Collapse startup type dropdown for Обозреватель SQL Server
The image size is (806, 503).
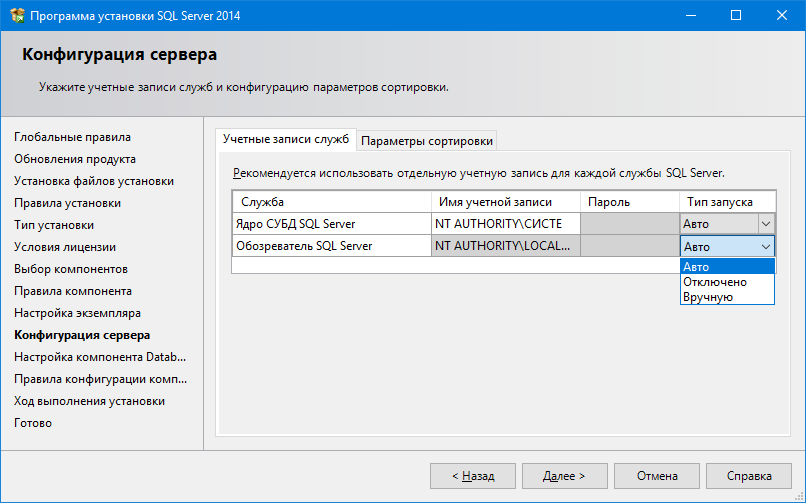point(766,246)
